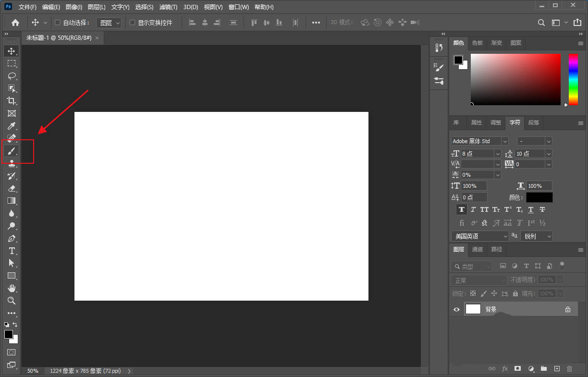
Task: Choose the Pen tool
Action: coord(12,238)
